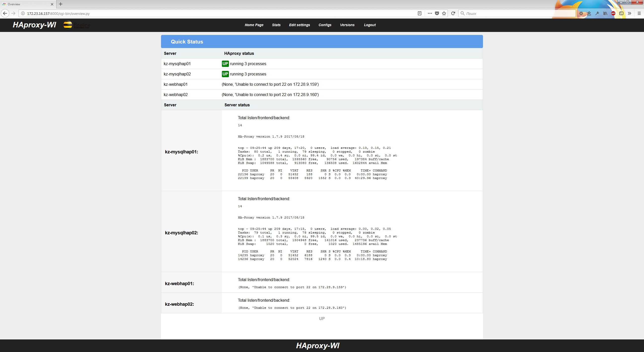Save page to Pocket
644x352 pixels.
click(x=437, y=13)
